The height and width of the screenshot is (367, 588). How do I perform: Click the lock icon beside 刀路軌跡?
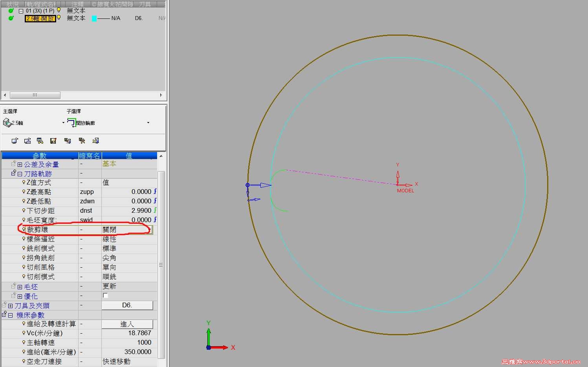(x=13, y=173)
